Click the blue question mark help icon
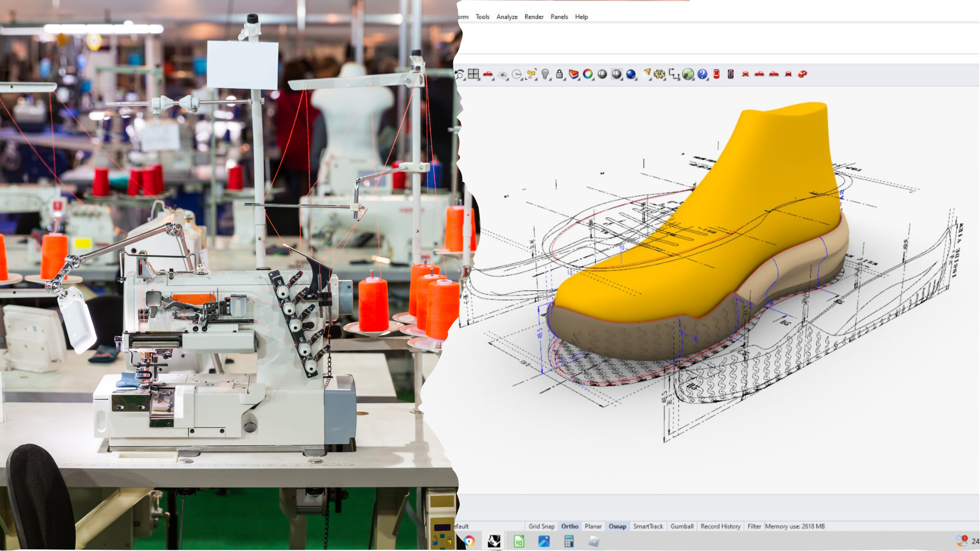 click(702, 74)
